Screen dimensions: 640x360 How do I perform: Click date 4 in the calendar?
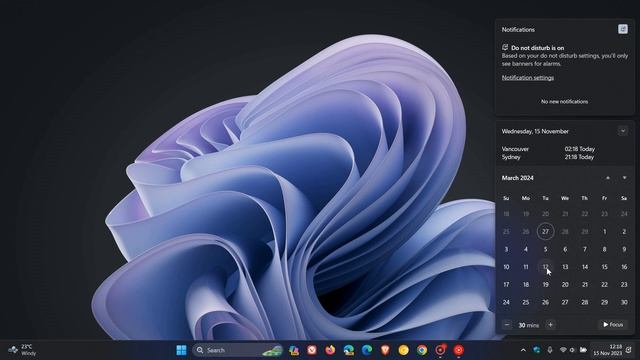click(x=526, y=249)
